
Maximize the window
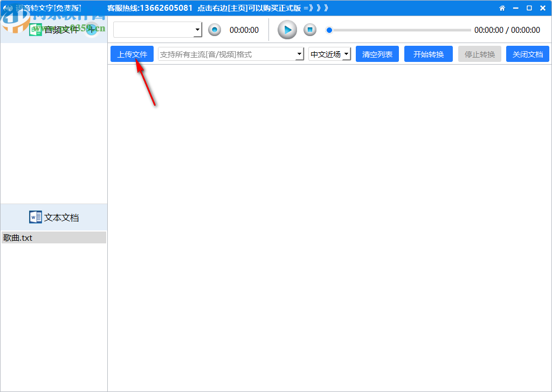point(529,8)
